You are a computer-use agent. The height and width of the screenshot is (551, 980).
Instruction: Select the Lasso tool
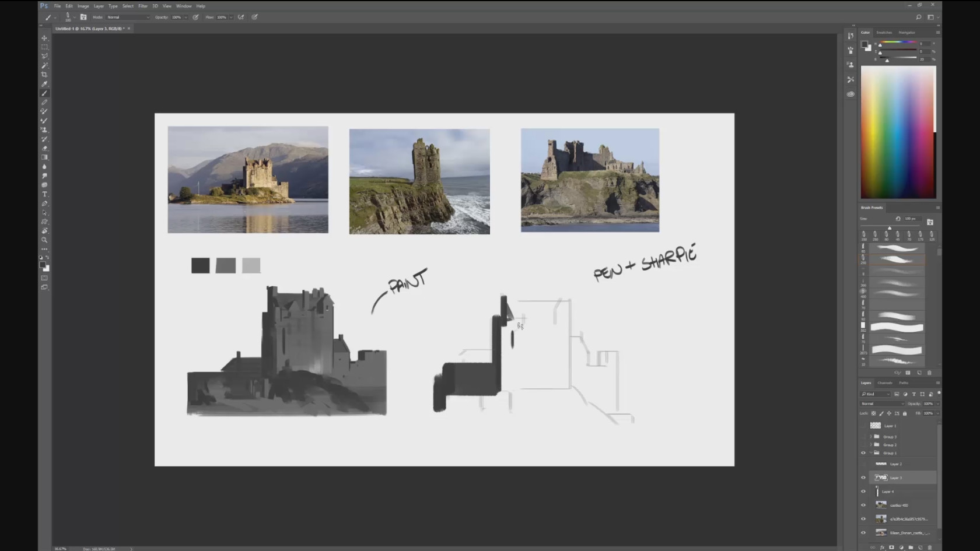pos(44,57)
